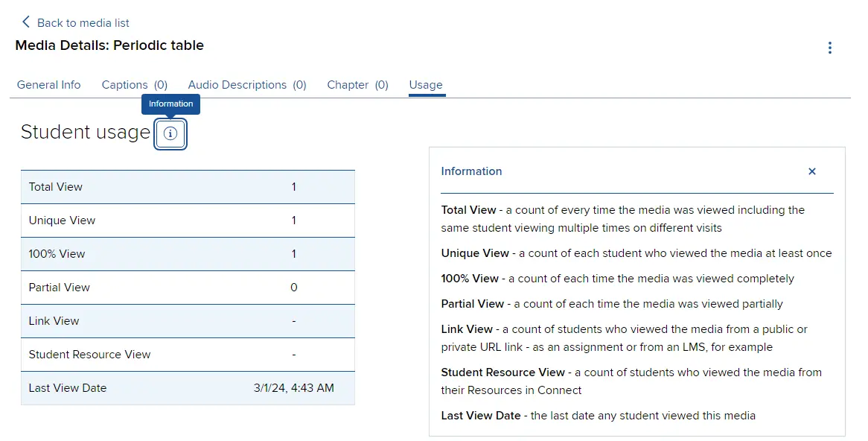Open the Audio Descriptions (0) tab
This screenshot has height=441, width=868.
coord(247,85)
